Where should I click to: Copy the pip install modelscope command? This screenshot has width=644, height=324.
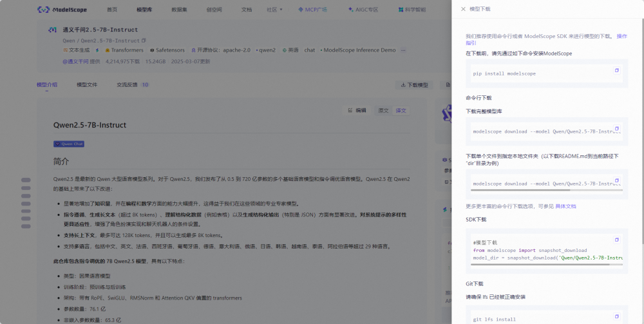pyautogui.click(x=616, y=71)
